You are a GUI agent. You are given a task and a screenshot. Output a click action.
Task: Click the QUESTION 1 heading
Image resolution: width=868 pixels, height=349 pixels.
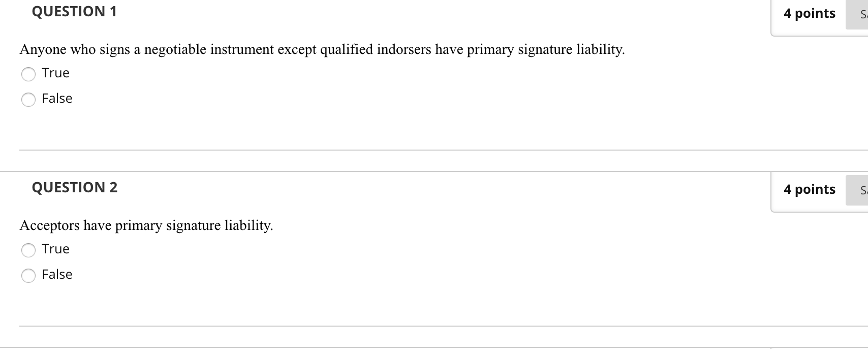(74, 11)
